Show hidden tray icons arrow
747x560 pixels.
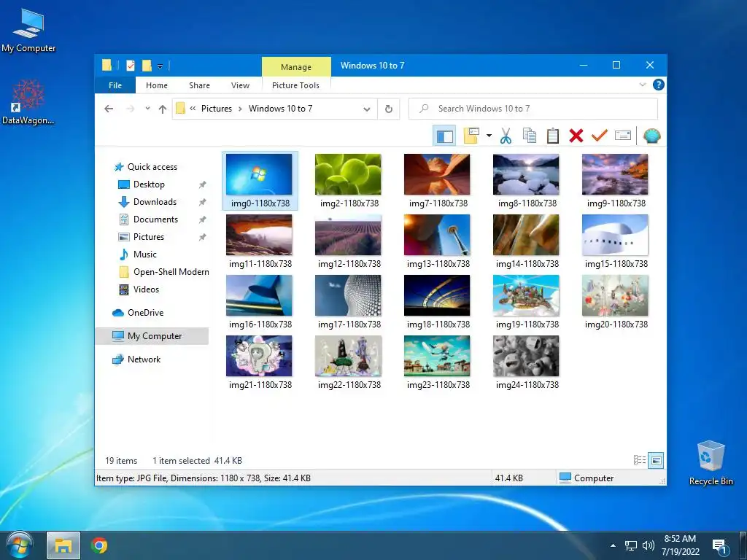click(x=613, y=545)
